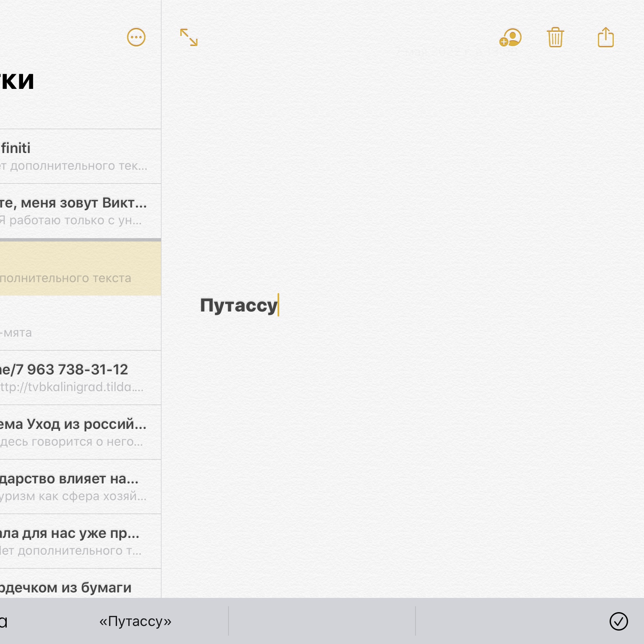Expand the note to full screen
644x644 pixels.
189,37
